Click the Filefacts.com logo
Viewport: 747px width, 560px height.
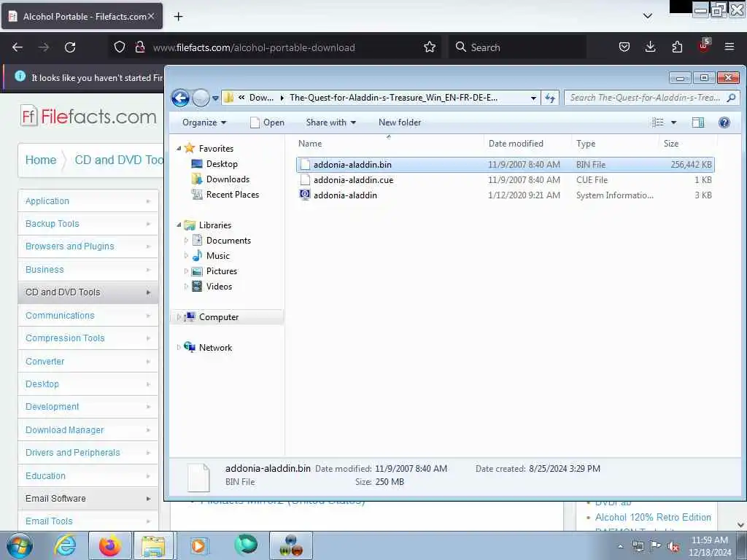tap(88, 117)
